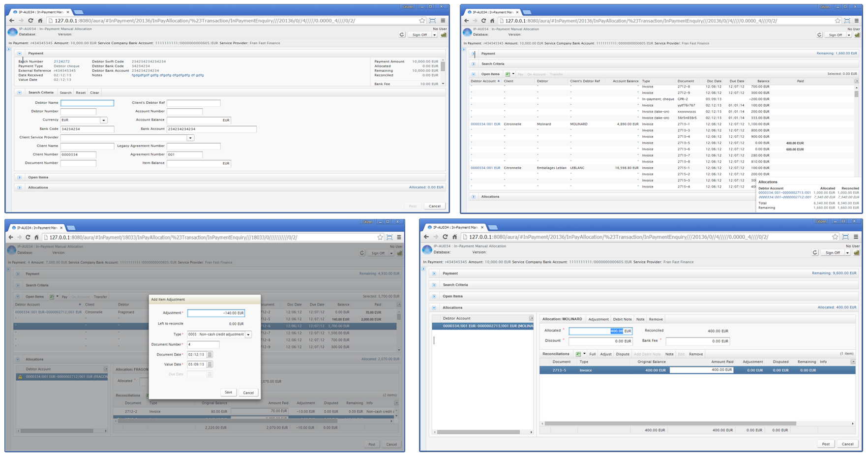The width and height of the screenshot is (868, 456).
Task: Open the column menu icon at the end of the Reconciliations grid header
Action: (853, 362)
